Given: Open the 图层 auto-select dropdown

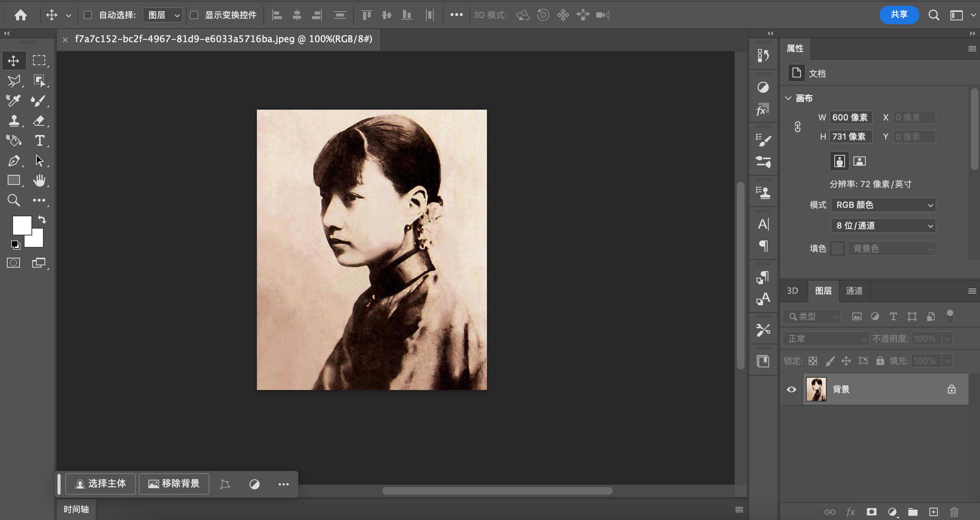Looking at the screenshot, I should [163, 15].
